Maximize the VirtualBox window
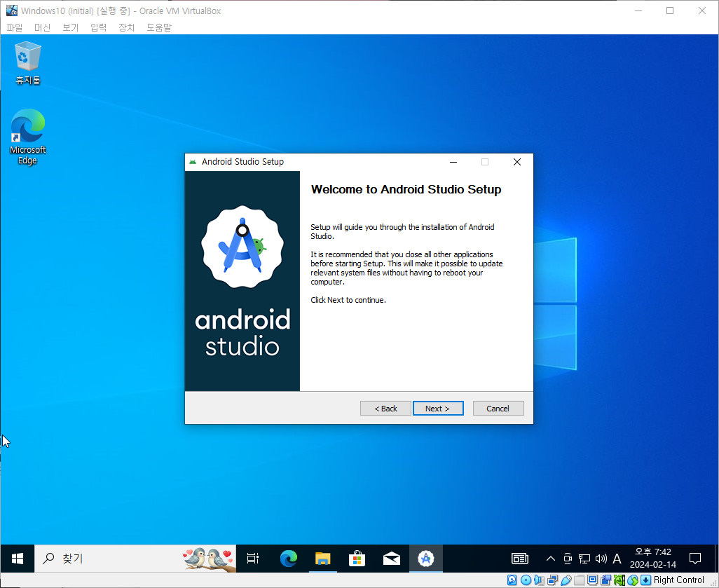Image resolution: width=719 pixels, height=588 pixels. click(670, 11)
